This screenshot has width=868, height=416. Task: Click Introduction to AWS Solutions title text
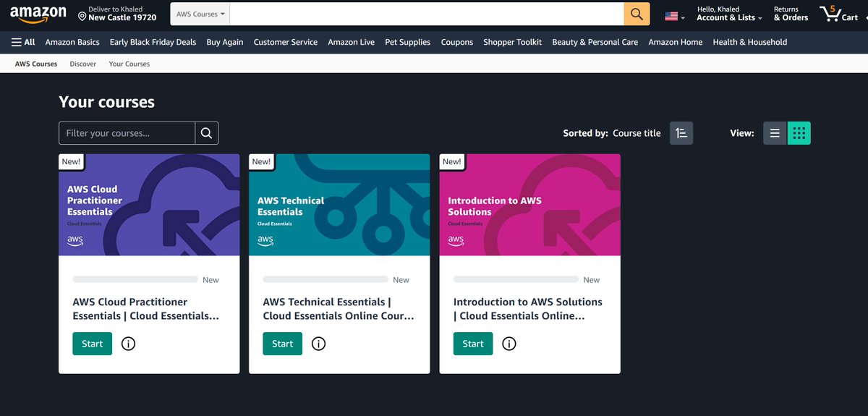pos(528,309)
